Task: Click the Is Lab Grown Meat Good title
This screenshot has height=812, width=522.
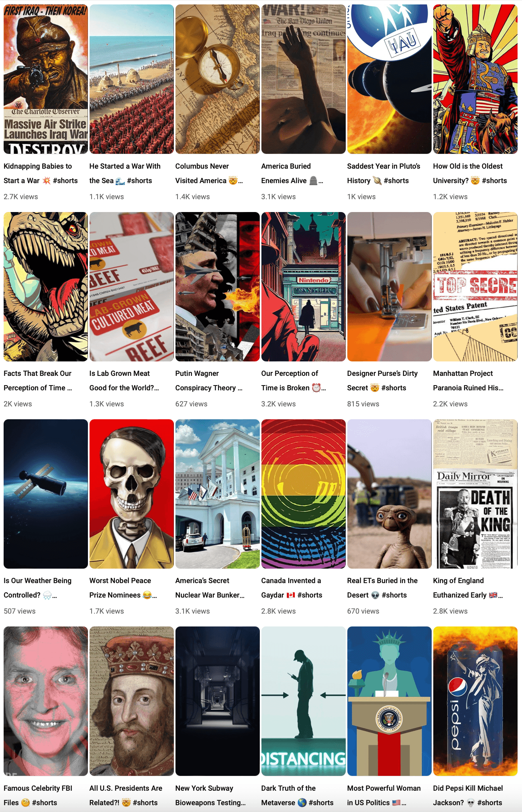Action: pos(124,381)
